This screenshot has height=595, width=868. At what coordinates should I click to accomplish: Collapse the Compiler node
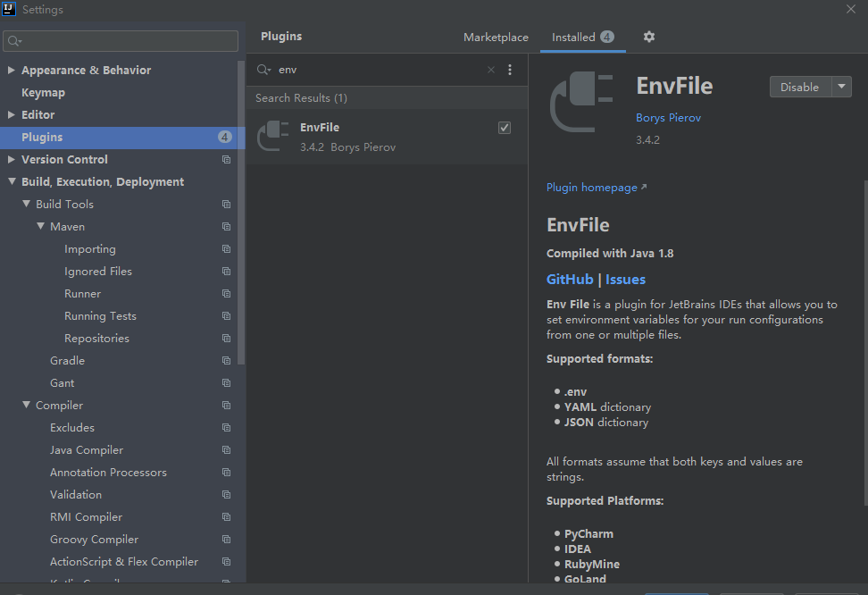pos(26,405)
